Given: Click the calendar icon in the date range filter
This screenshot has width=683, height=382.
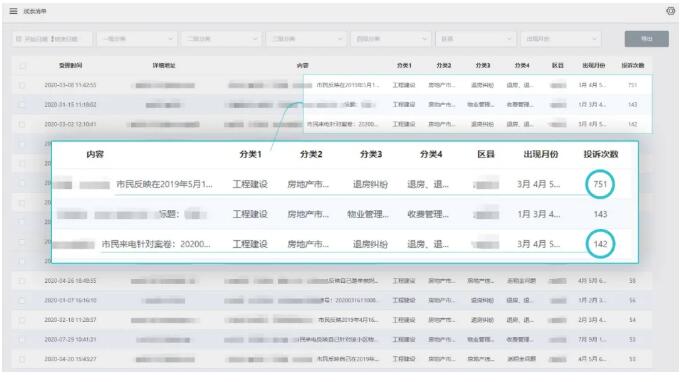Looking at the screenshot, I should pos(19,39).
